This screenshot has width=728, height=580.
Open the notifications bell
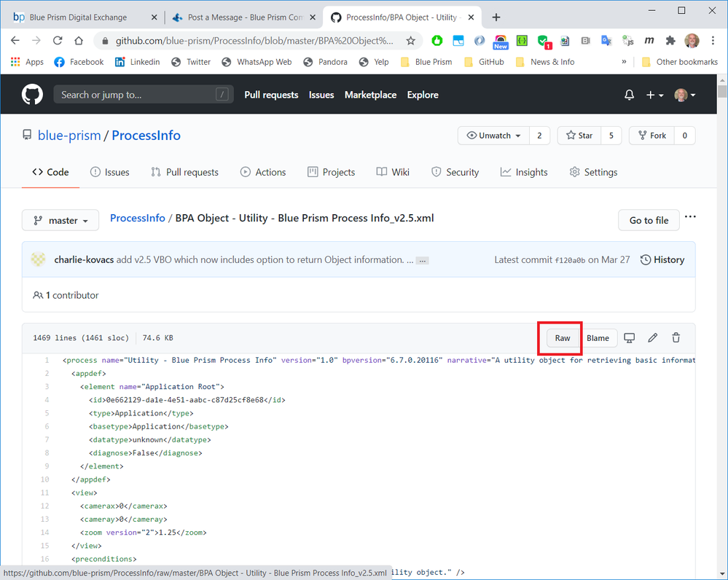[x=629, y=95]
